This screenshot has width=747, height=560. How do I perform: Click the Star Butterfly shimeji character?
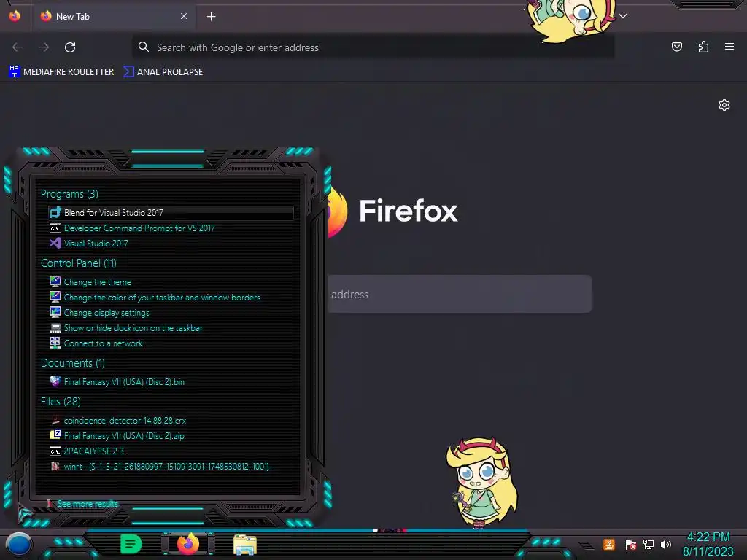click(x=482, y=483)
